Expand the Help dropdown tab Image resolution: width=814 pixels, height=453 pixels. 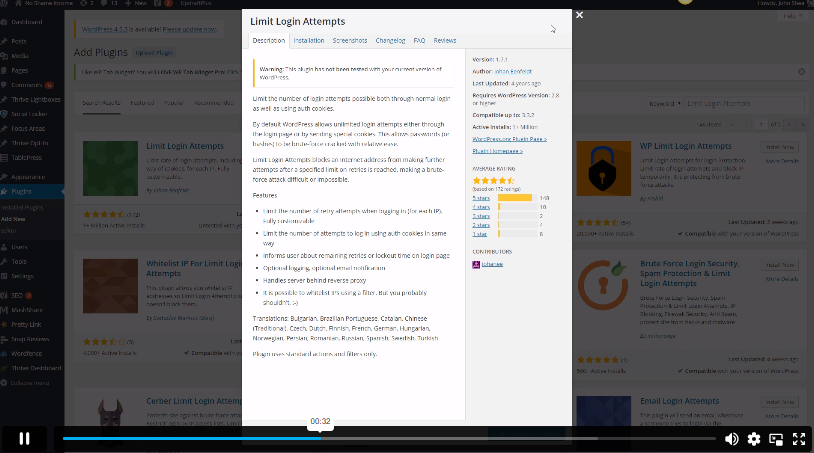click(x=792, y=17)
